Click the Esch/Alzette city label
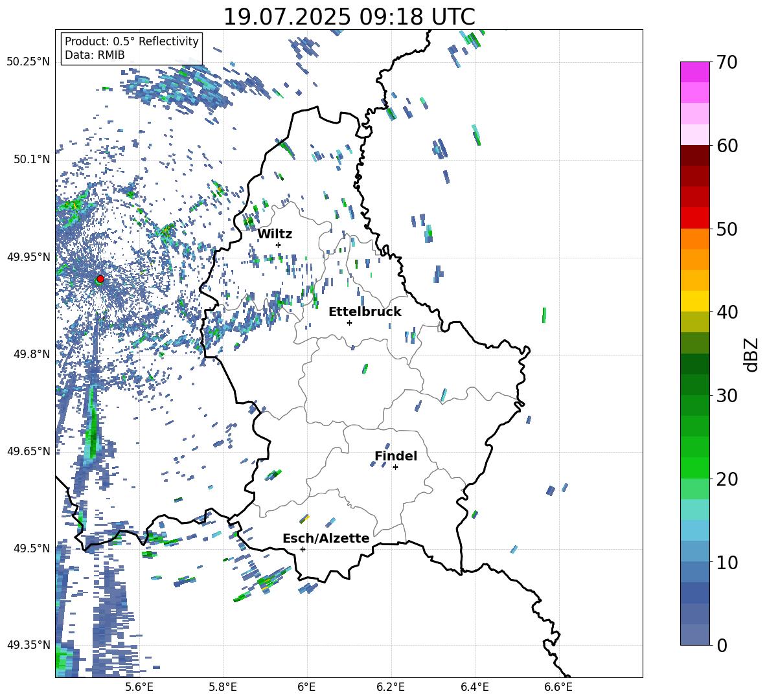Screen dimensions: 767x700 coord(326,538)
